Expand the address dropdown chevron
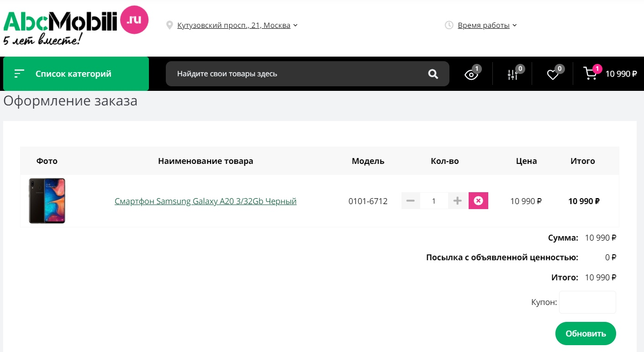 (x=296, y=26)
